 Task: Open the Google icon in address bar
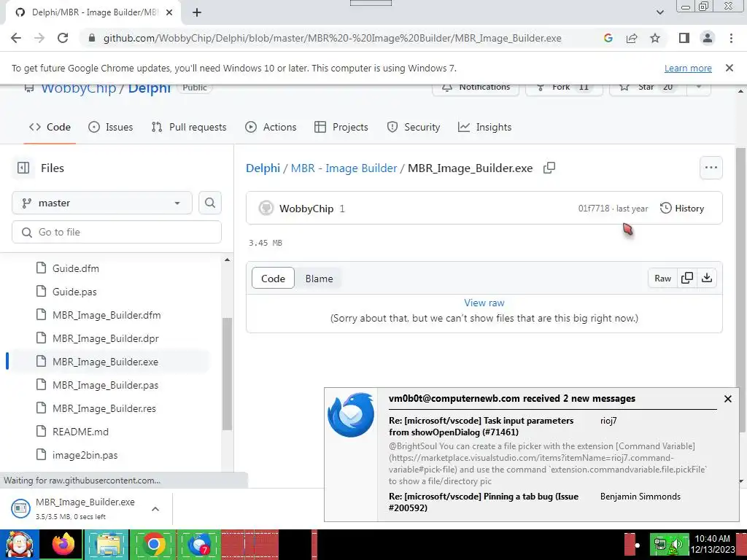tap(608, 38)
